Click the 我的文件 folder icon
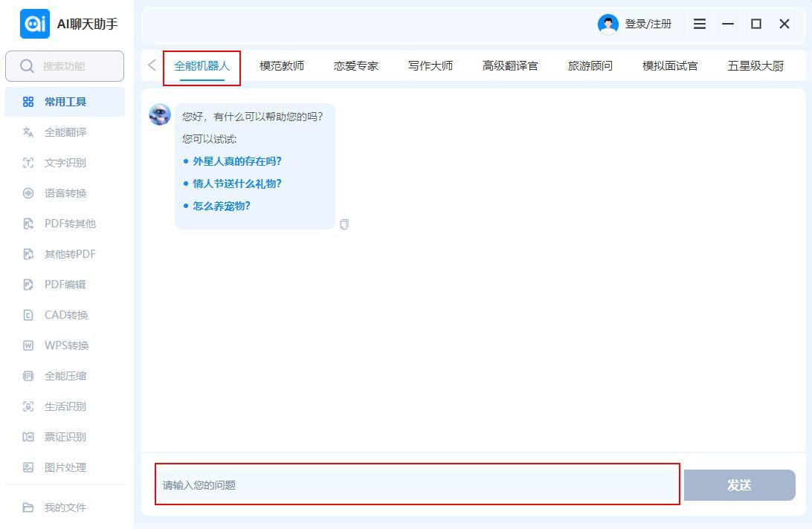The height and width of the screenshot is (529, 812). [28, 507]
